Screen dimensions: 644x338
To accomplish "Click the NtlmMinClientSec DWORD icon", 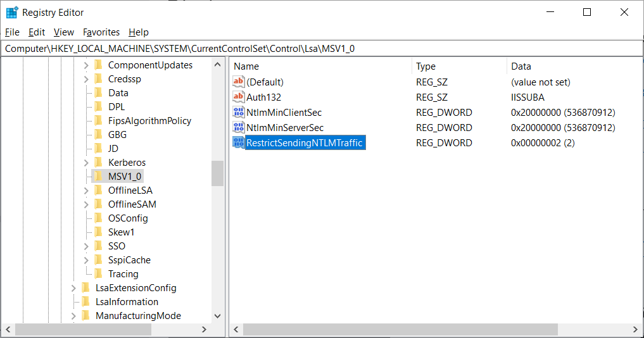I will [x=239, y=113].
